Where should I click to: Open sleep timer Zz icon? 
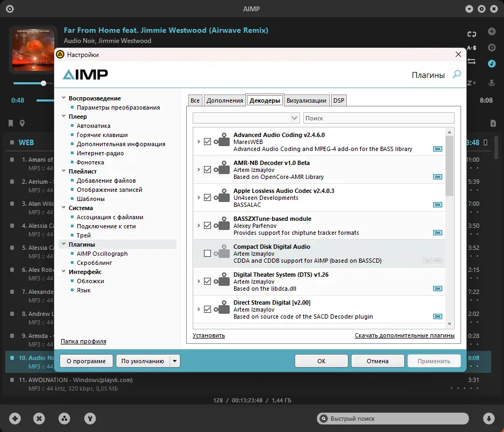(472, 83)
